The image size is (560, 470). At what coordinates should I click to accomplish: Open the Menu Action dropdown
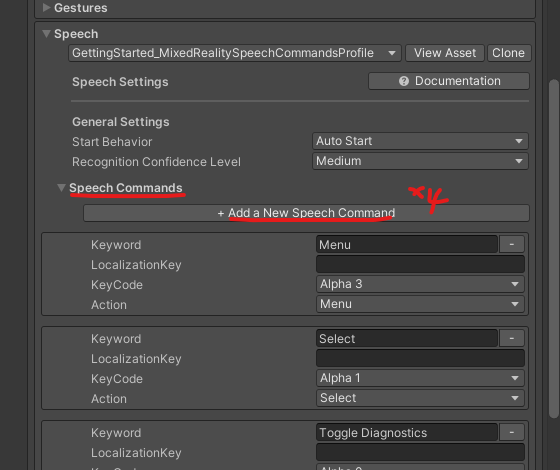[x=420, y=304]
